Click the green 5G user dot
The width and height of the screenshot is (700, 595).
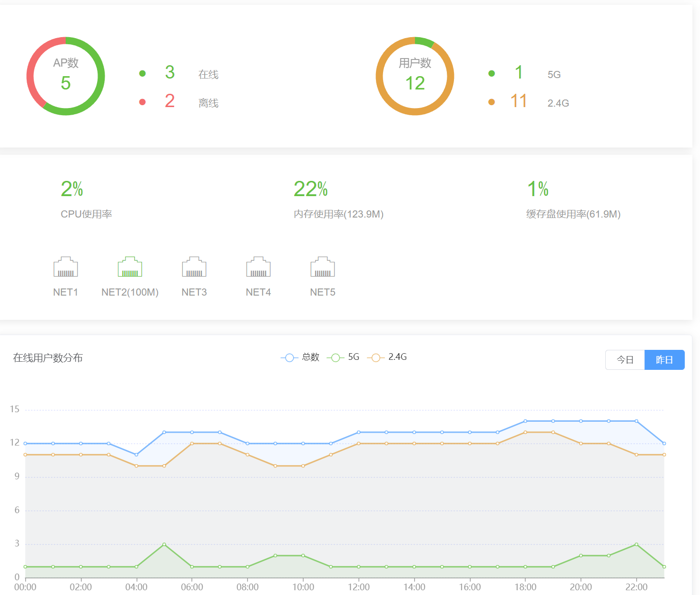coord(492,73)
